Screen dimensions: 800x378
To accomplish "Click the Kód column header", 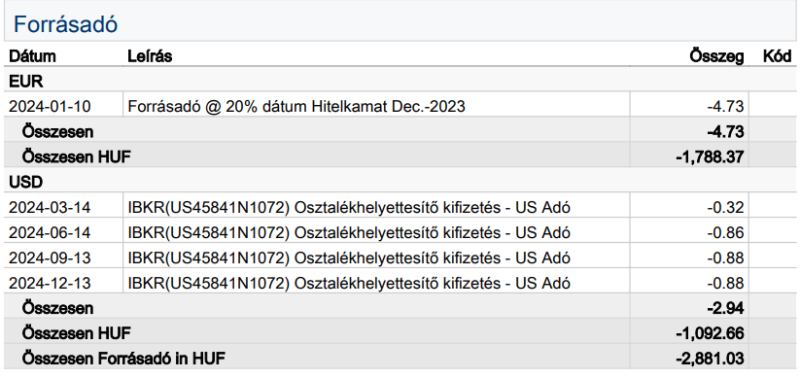I will click(x=777, y=56).
